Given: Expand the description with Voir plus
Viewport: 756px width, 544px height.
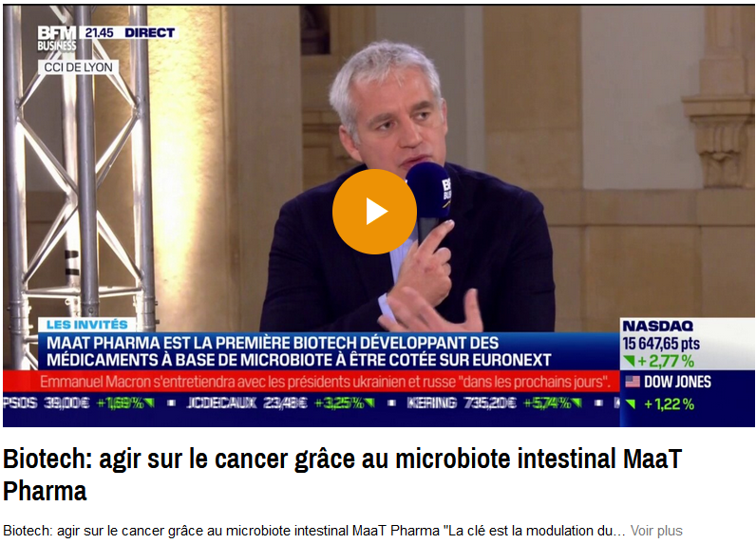Looking at the screenshot, I should tap(656, 531).
